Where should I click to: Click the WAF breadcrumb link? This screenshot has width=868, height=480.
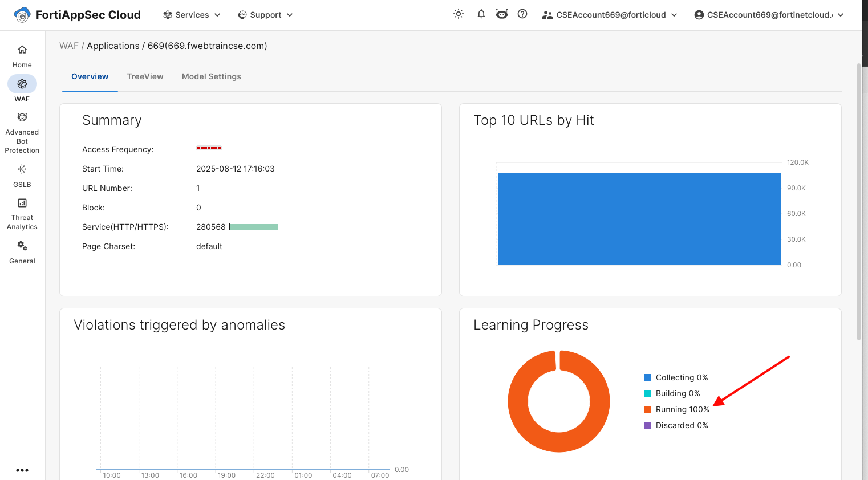69,46
